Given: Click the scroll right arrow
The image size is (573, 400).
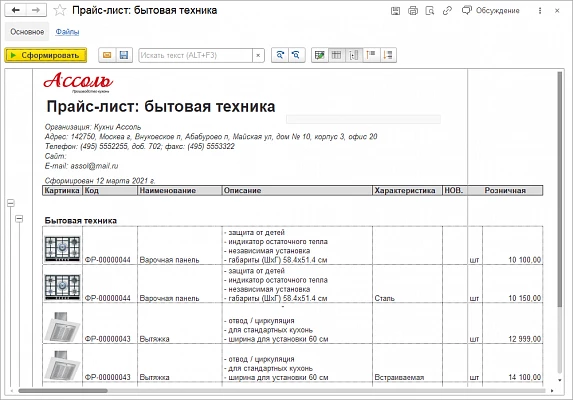Looking at the screenshot, I should pos(552,391).
